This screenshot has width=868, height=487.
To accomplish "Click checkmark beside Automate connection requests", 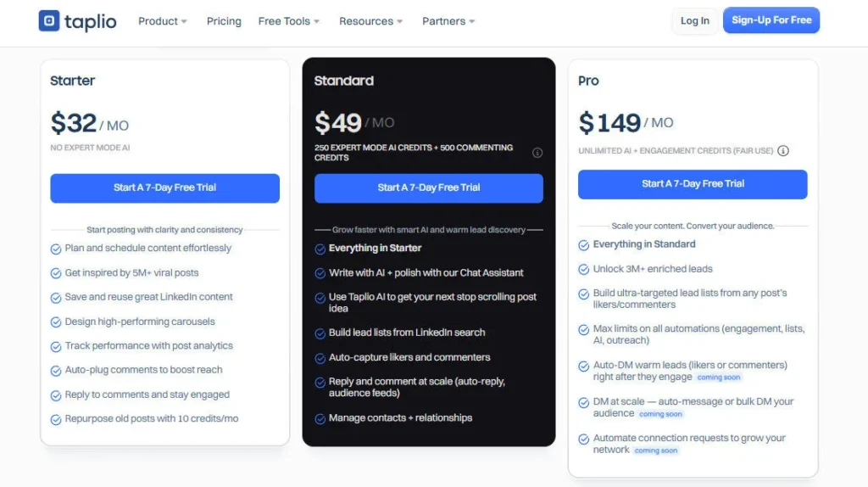I will pos(584,439).
